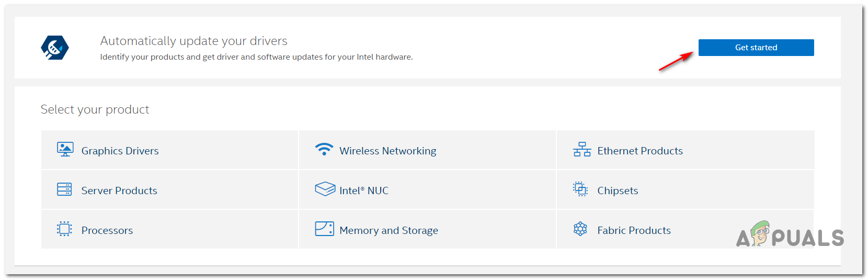Click the Get started button
The width and height of the screenshot is (868, 280).
756,48
